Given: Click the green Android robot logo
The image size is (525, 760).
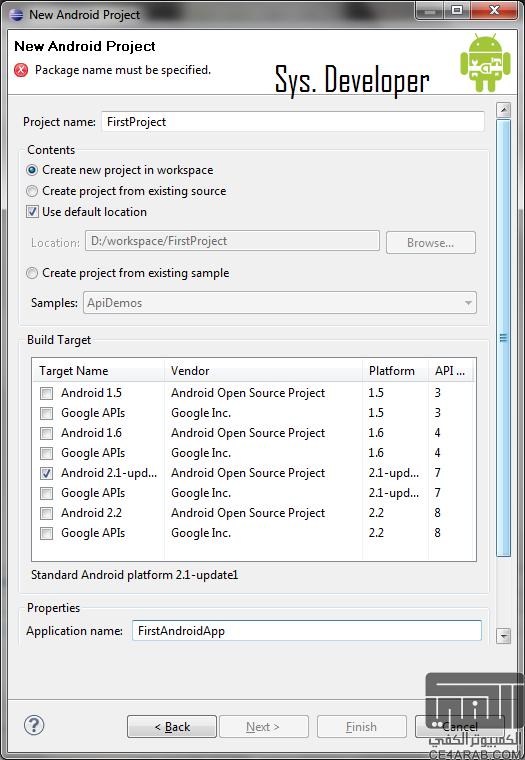Looking at the screenshot, I should point(485,62).
